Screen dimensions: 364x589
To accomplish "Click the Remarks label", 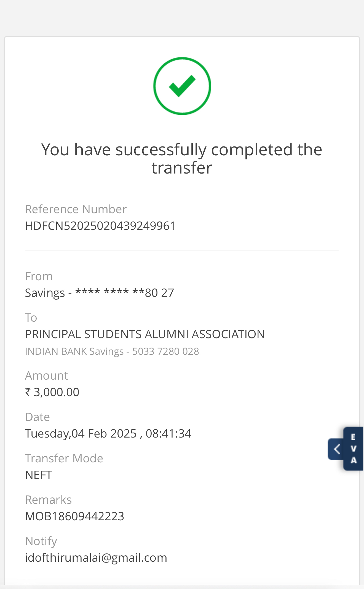I will (48, 500).
